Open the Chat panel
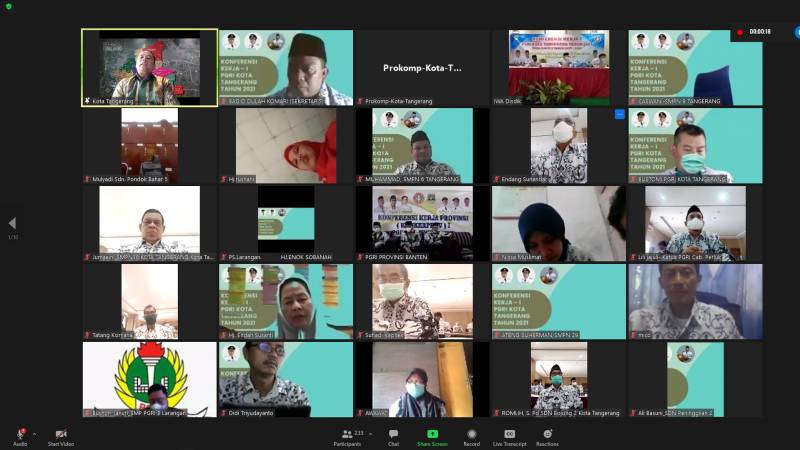 click(394, 434)
